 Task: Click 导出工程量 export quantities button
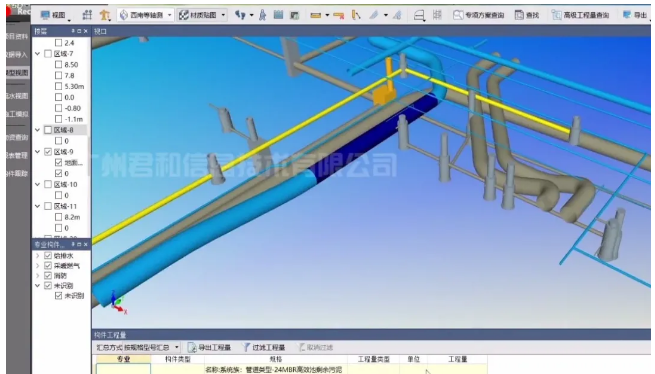point(210,347)
